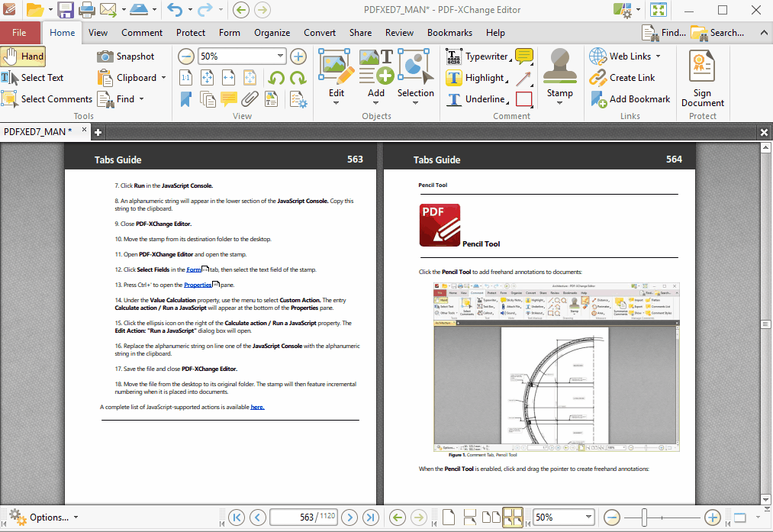Follow the "Form" link on page 563
Image resolution: width=773 pixels, height=532 pixels.
pos(194,269)
